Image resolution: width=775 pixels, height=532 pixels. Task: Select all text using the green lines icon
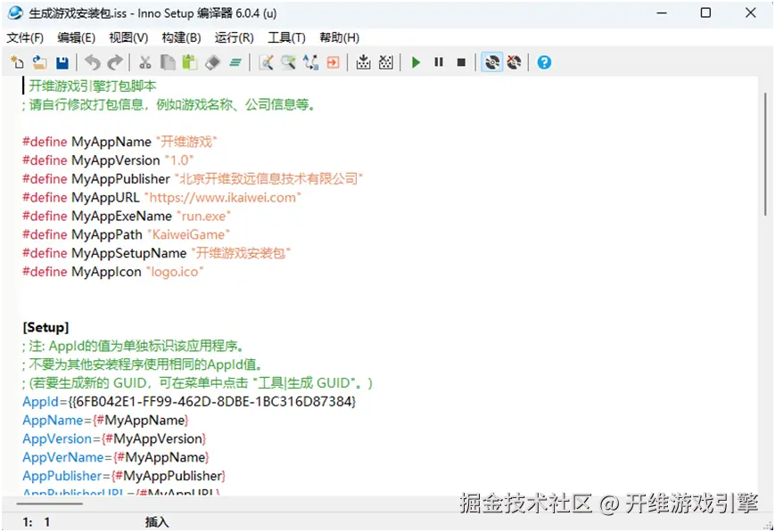tap(235, 62)
